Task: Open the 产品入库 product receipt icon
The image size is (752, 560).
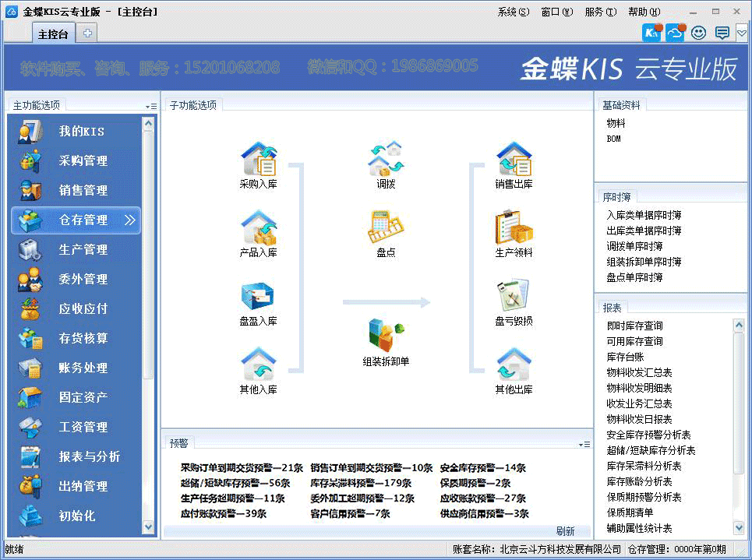Action: coord(258,227)
